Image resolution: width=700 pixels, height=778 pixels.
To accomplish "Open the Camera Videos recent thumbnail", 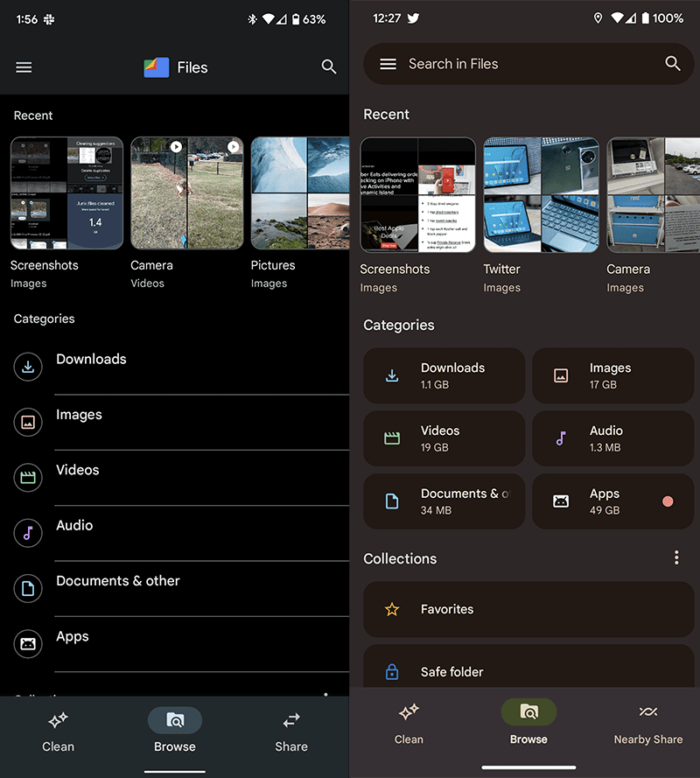I will click(x=187, y=193).
